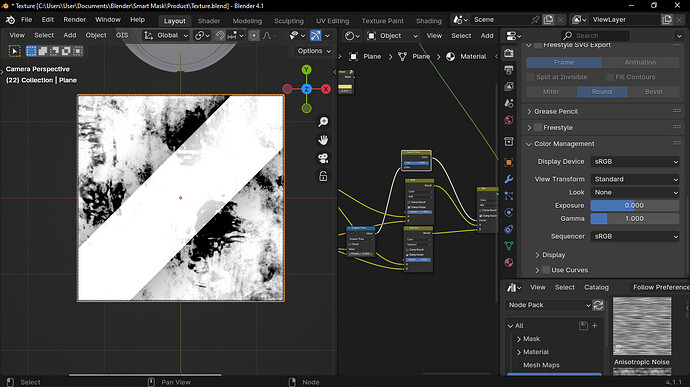Open the Modifiers properties tab
This screenshot has width=690, height=387.
coord(509,179)
